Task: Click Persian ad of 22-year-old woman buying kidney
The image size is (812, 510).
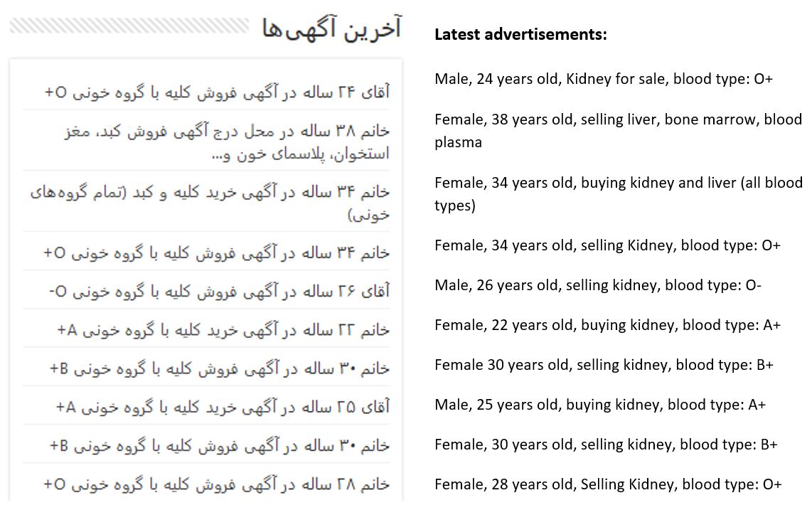Action: 223,330
